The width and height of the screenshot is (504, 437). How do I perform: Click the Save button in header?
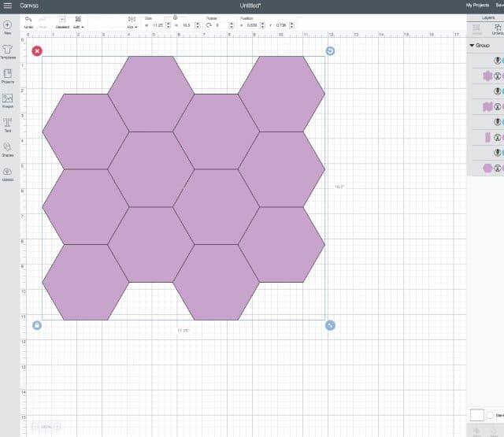[x=500, y=5]
